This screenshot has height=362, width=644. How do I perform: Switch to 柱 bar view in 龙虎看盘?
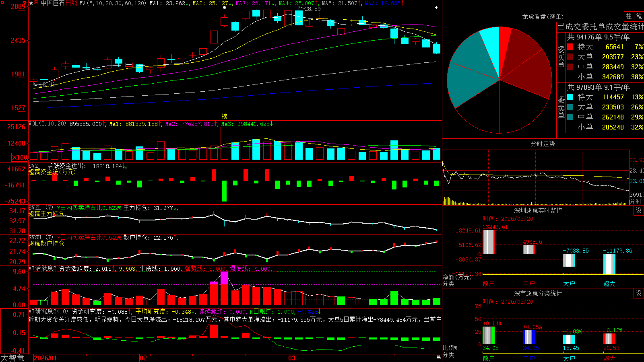(629, 16)
